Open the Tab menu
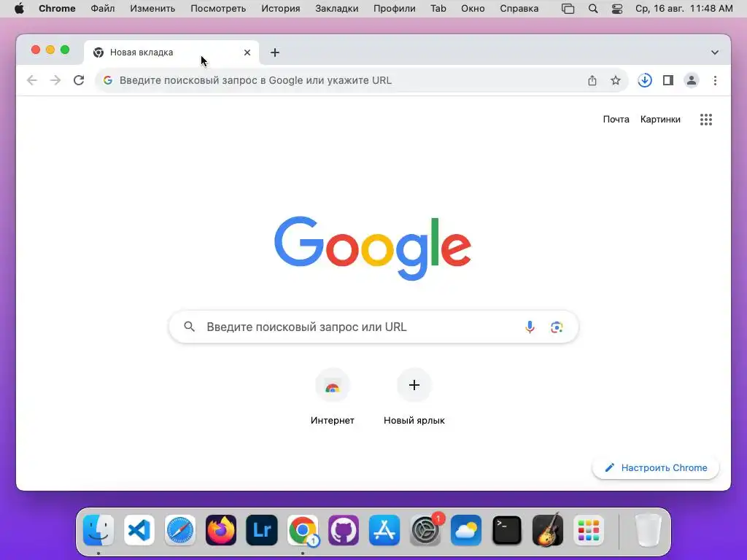The width and height of the screenshot is (747, 560). [x=438, y=9]
